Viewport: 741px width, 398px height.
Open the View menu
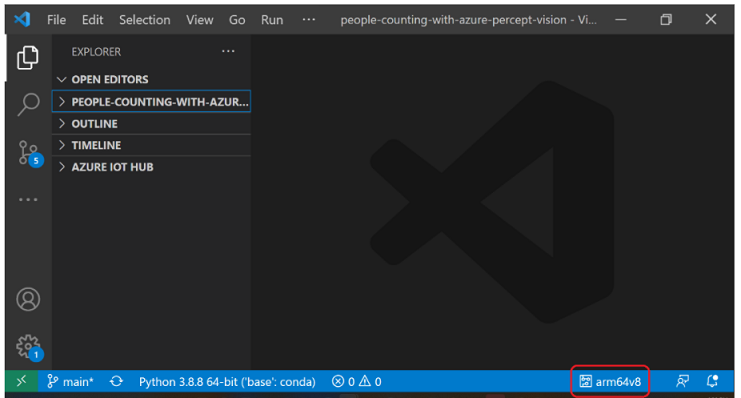click(x=199, y=20)
